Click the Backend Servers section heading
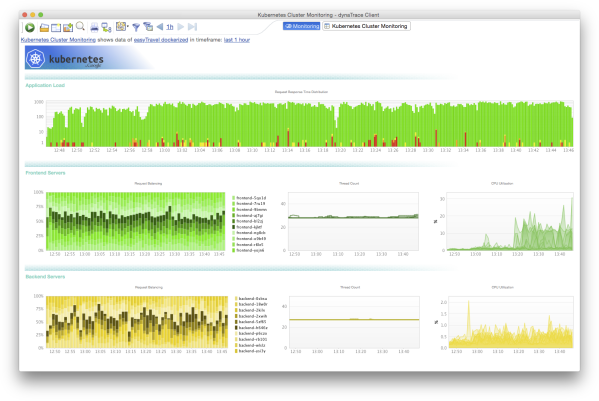The width and height of the screenshot is (599, 401). [x=45, y=276]
